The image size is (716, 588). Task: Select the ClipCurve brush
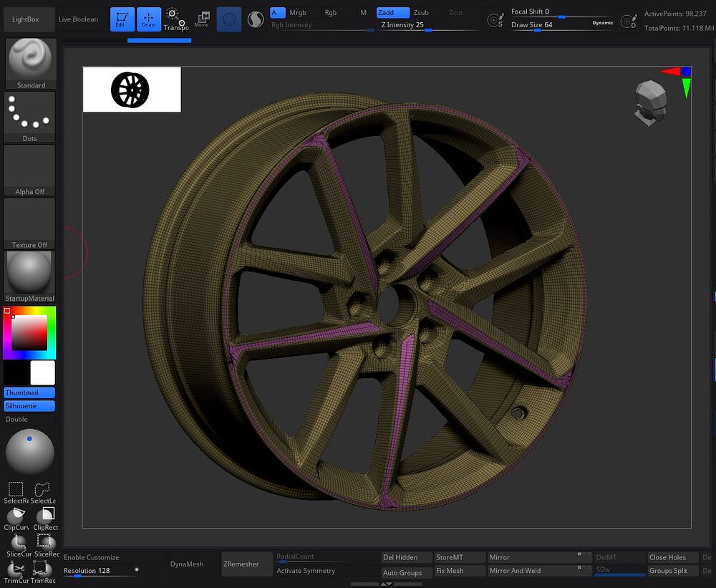[16, 519]
